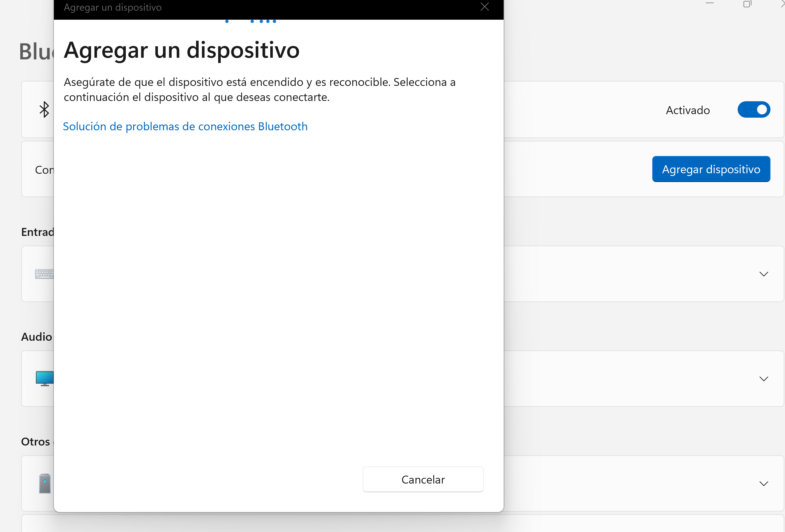Click the Audio section heading
The image size is (785, 532).
pos(36,337)
